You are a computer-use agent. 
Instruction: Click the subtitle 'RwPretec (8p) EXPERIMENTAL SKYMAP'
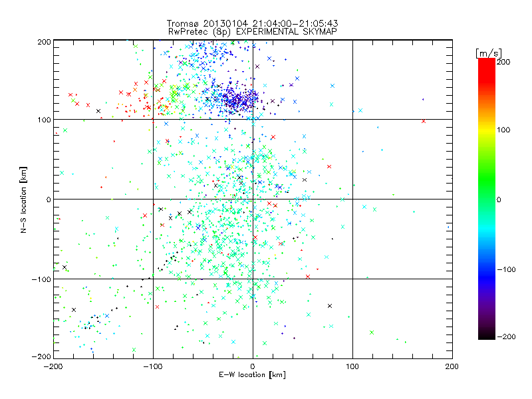[x=253, y=32]
